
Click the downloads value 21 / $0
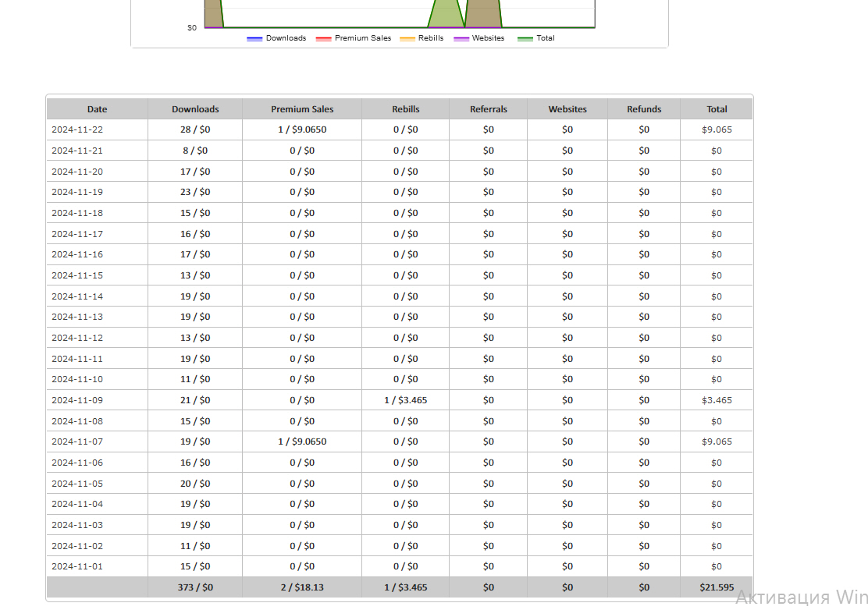tap(195, 400)
